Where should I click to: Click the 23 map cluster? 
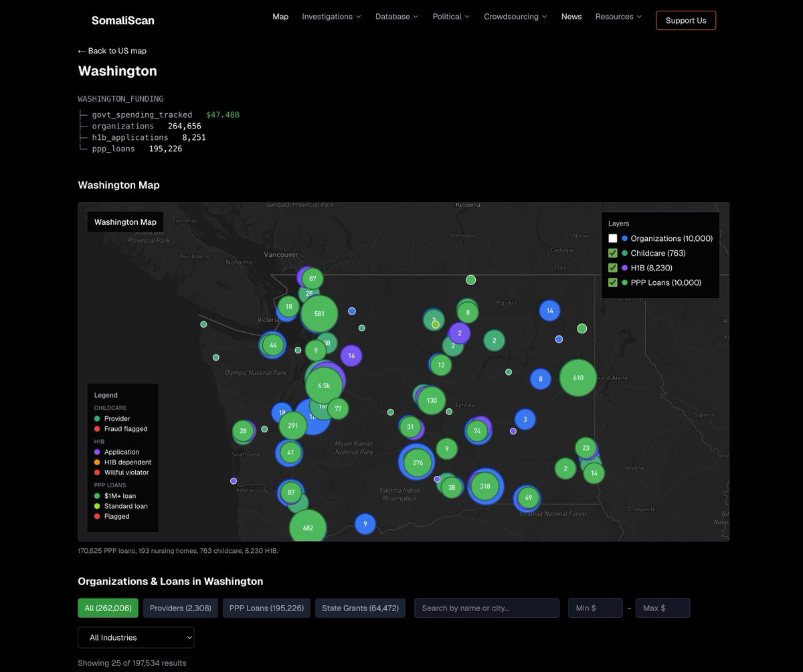coord(586,448)
